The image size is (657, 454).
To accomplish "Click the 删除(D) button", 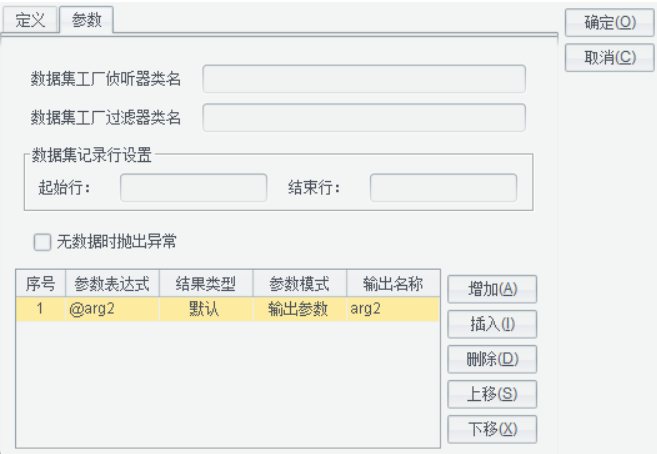I will 492,359.
